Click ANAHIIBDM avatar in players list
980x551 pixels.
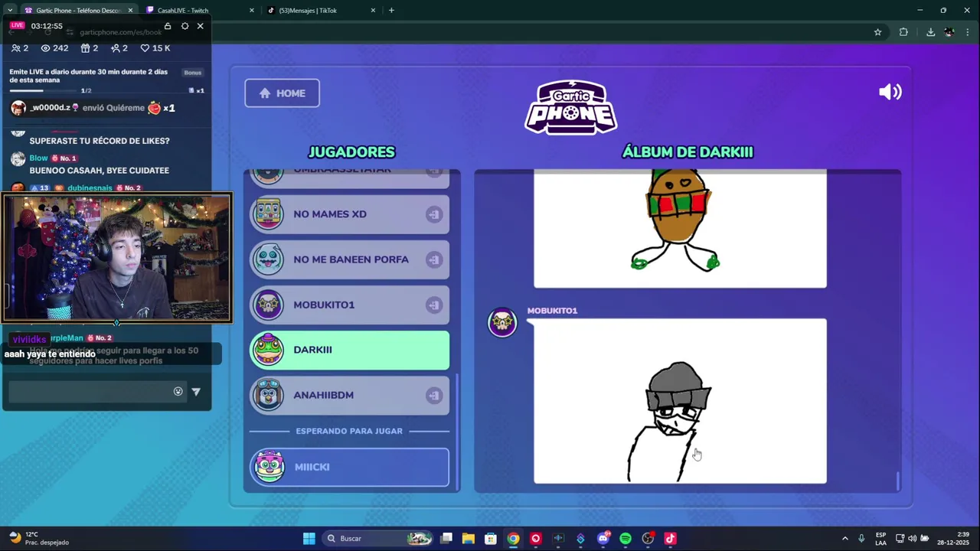coord(269,395)
